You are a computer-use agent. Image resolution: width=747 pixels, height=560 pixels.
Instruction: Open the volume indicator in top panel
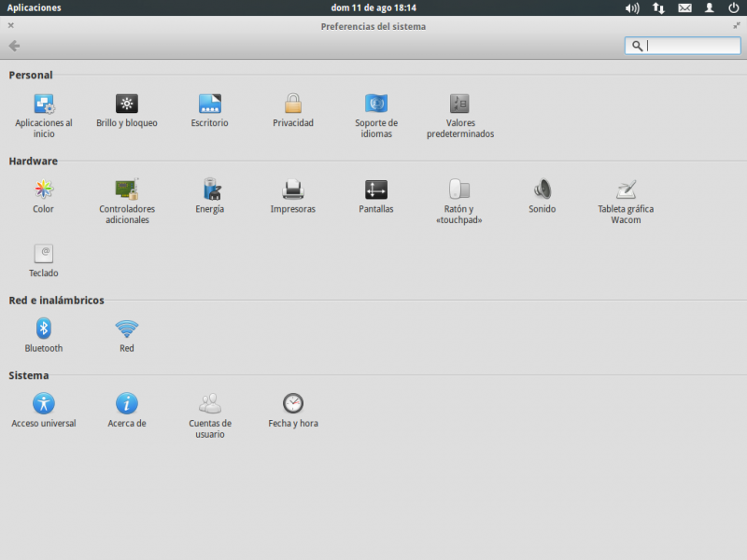point(632,7)
